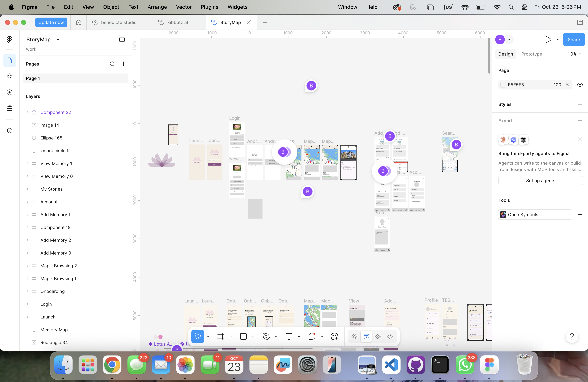
Task: Open the Plugins menu
Action: 209,7
